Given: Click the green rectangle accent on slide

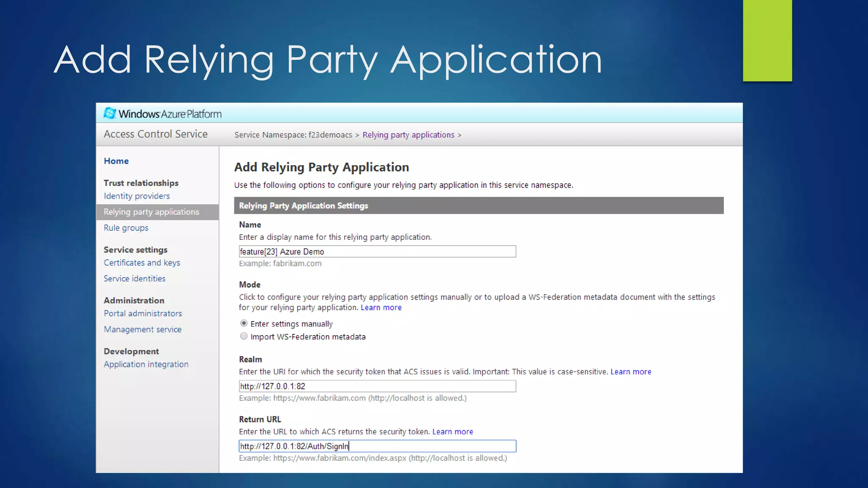Looking at the screenshot, I should [x=767, y=41].
